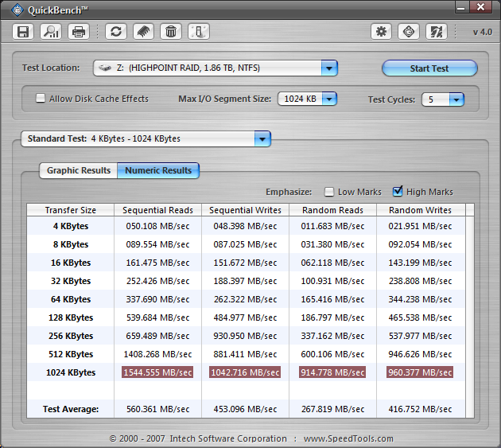Select the Numeric Results tab
The height and width of the screenshot is (448, 501).
tap(158, 170)
